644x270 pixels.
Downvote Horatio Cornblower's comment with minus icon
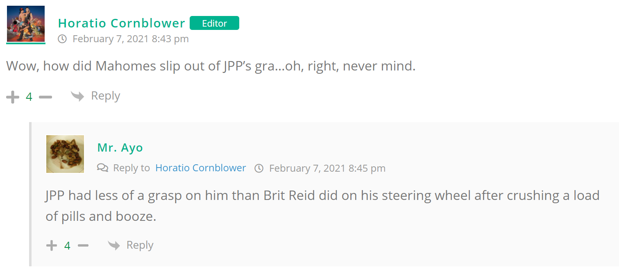point(45,97)
